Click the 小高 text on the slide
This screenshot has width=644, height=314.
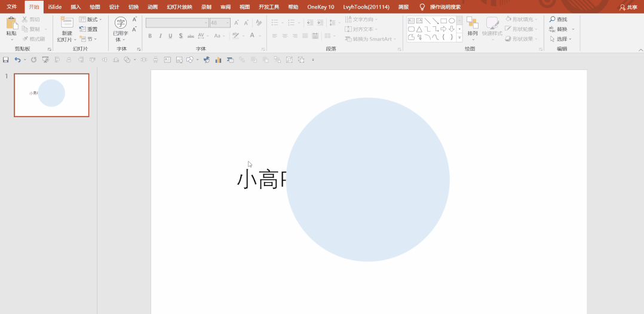[259, 180]
